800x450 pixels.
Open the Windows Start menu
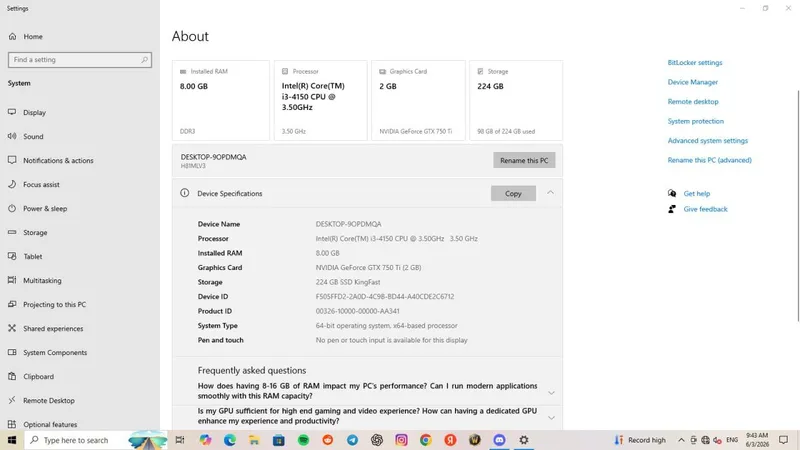tap(12, 440)
